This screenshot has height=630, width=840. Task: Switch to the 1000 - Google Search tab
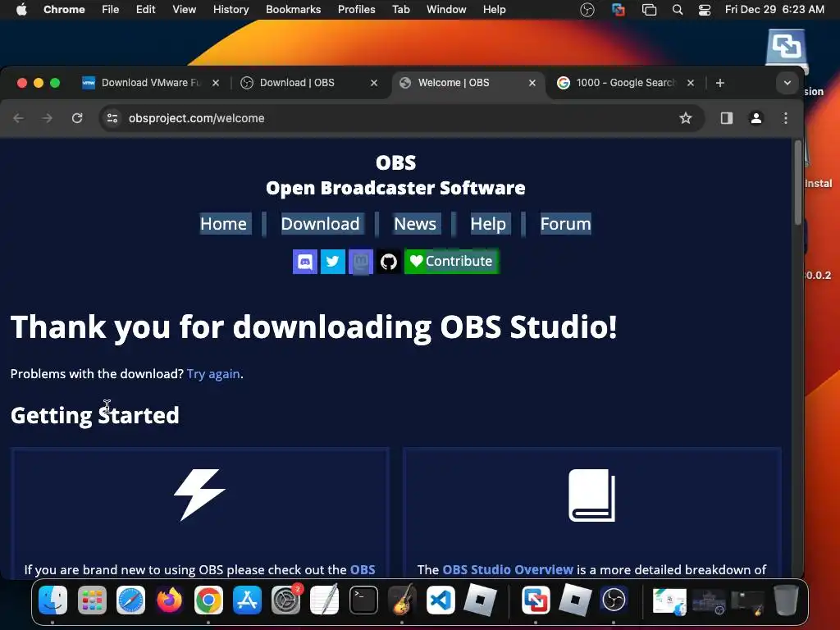(624, 83)
